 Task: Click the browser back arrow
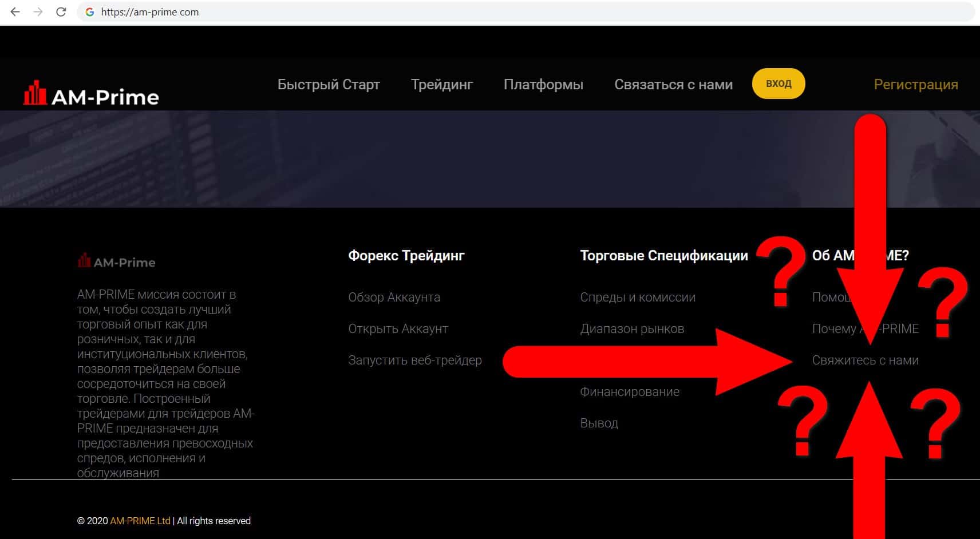[15, 12]
